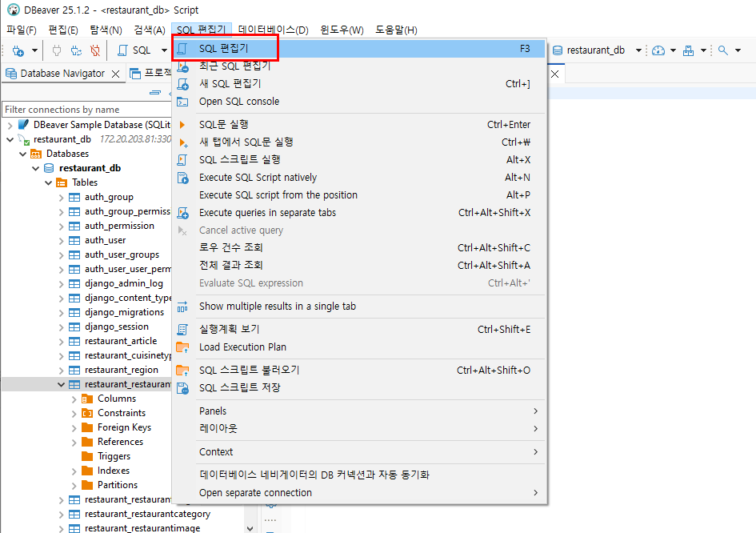Toggle 데이터베이스 네비게이터의 DB 커넥션과 자동 동기화

[360, 475]
